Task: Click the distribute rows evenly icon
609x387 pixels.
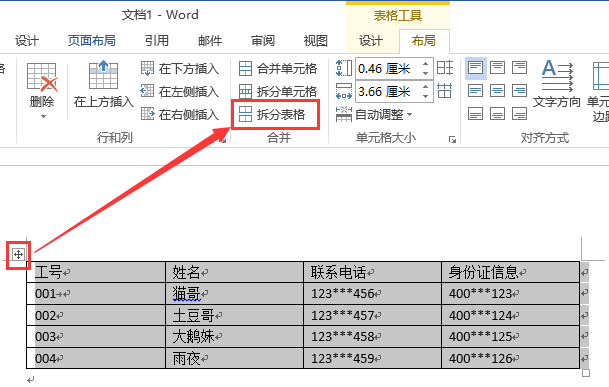Action: [x=445, y=68]
